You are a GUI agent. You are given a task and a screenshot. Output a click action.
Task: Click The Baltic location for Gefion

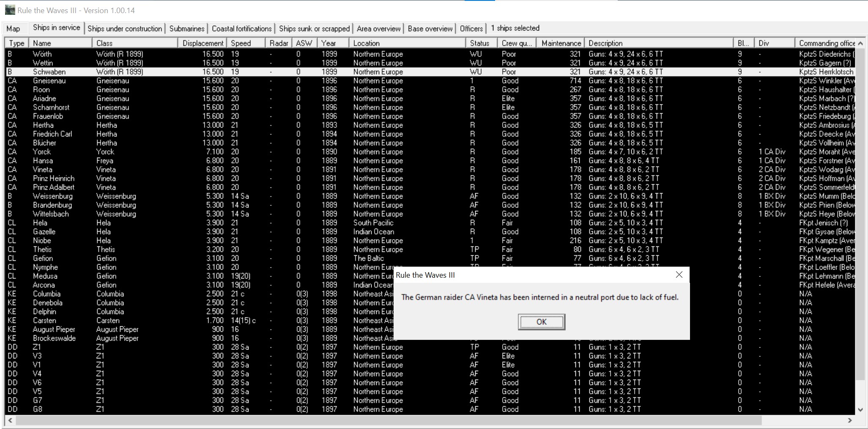tap(369, 258)
